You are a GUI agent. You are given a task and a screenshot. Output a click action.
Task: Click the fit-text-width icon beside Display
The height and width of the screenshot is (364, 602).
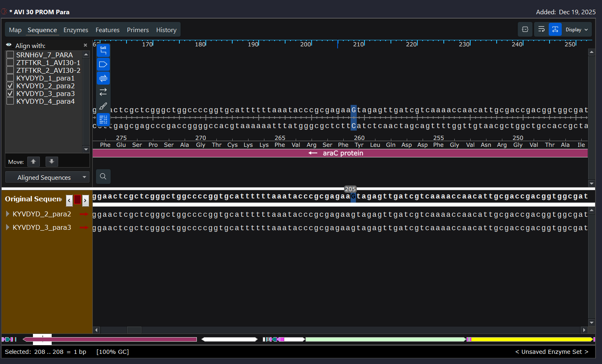click(x=555, y=30)
